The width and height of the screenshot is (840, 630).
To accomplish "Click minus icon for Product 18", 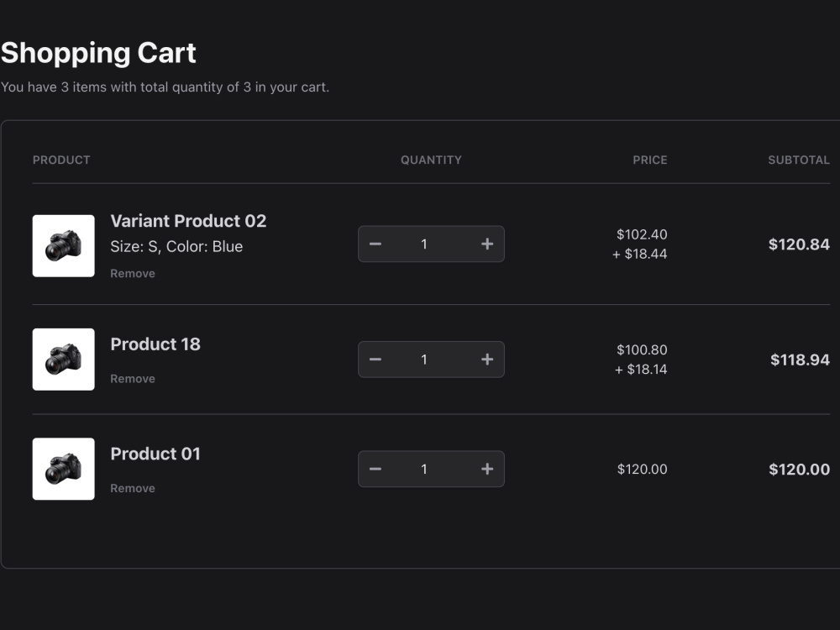I will [x=375, y=360].
